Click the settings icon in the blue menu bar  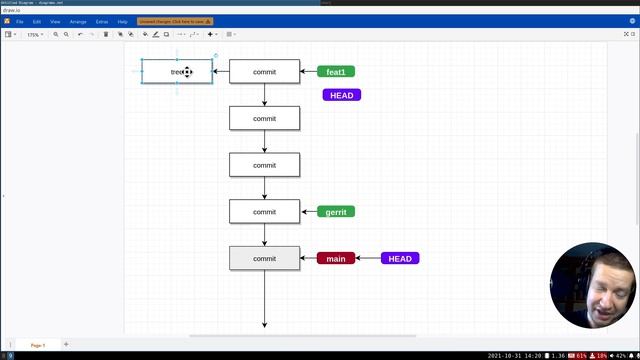(x=632, y=21)
